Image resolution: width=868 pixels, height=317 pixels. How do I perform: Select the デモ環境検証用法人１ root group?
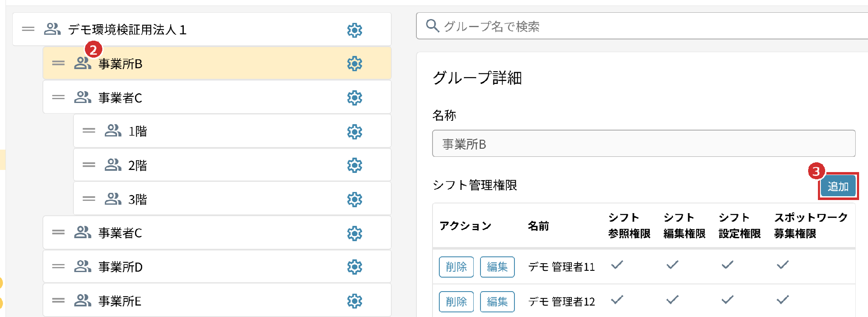coord(202,29)
